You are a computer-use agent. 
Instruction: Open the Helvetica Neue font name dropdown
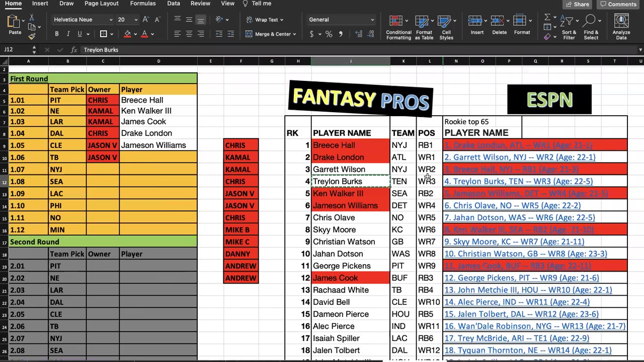111,20
